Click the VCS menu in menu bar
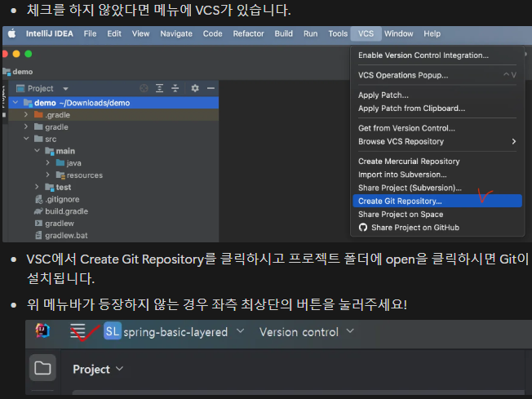 366,33
